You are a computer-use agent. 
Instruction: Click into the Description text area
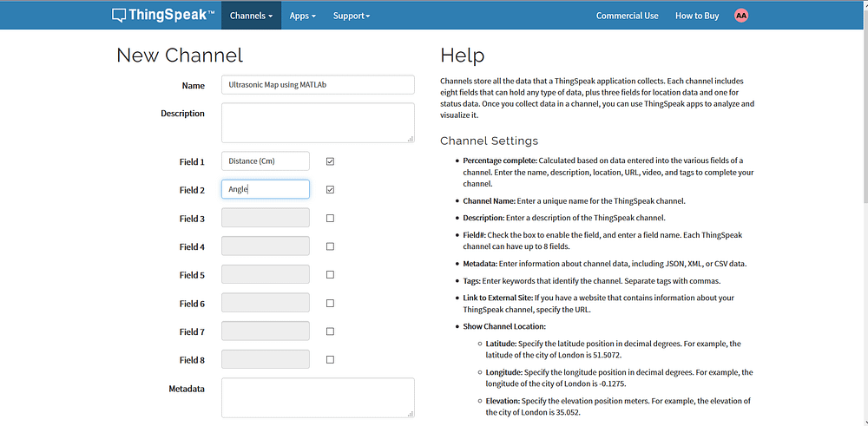[318, 122]
